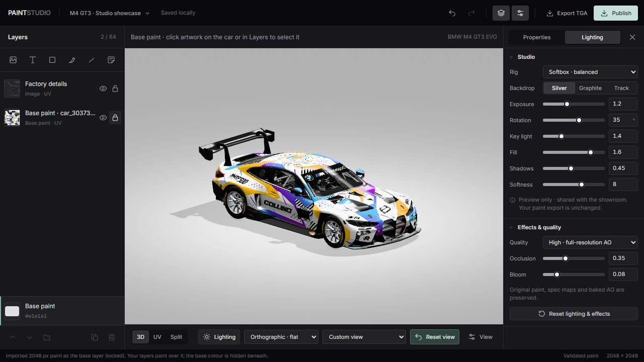This screenshot has height=362, width=644.
Task: Select the brush paint tool
Action: [72, 60]
